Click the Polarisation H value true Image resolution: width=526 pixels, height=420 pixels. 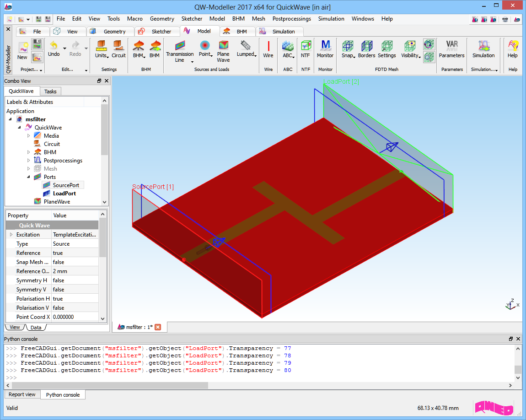(75, 299)
